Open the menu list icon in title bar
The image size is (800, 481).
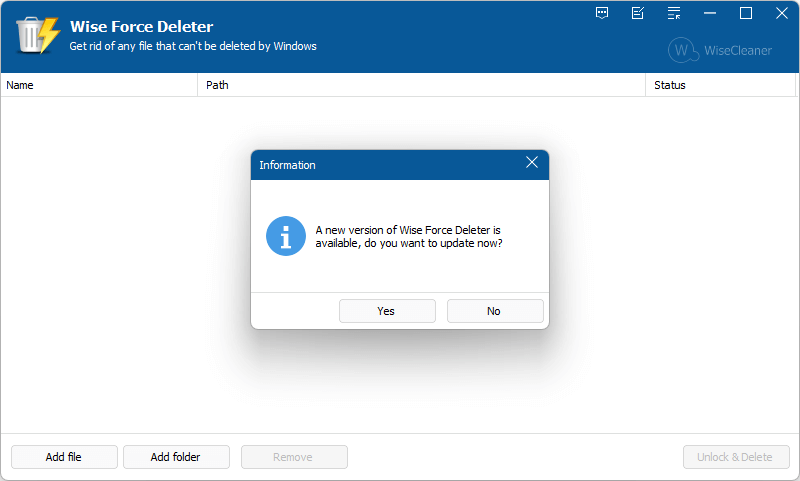[x=674, y=13]
